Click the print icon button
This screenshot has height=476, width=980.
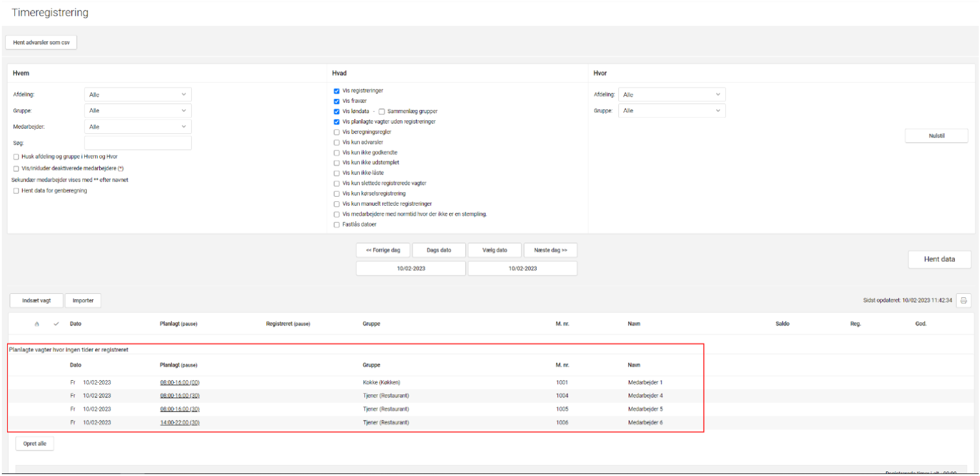[x=963, y=300]
